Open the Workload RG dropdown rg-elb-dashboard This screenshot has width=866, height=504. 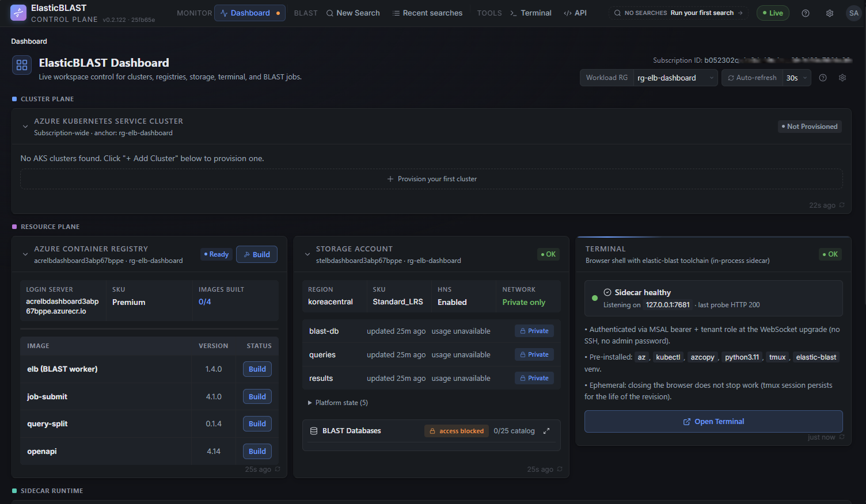[x=675, y=78]
